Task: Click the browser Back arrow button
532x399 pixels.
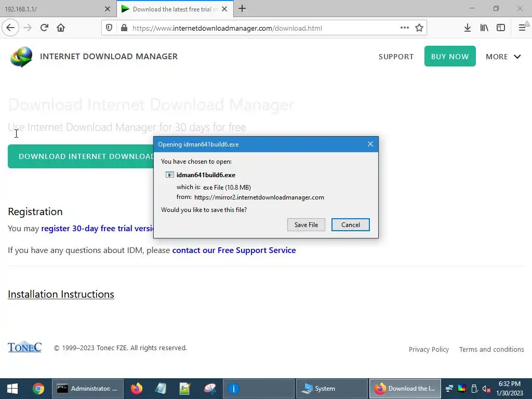Action: tap(10, 28)
